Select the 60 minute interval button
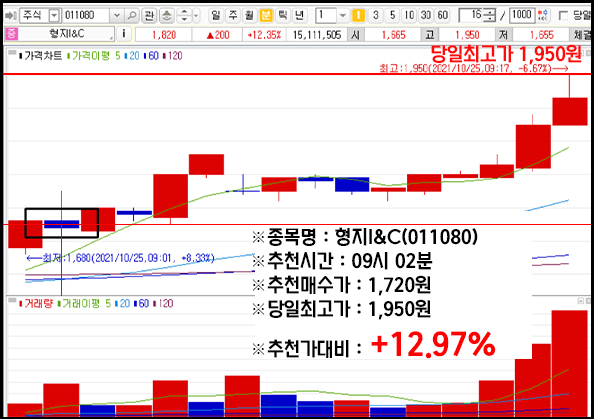 tap(442, 16)
